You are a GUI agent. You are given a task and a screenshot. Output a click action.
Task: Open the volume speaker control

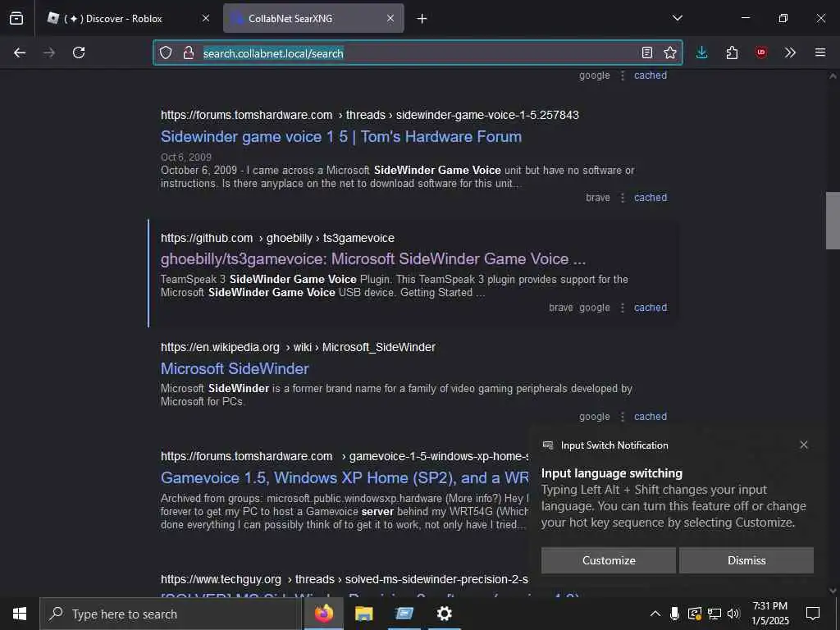coord(733,614)
